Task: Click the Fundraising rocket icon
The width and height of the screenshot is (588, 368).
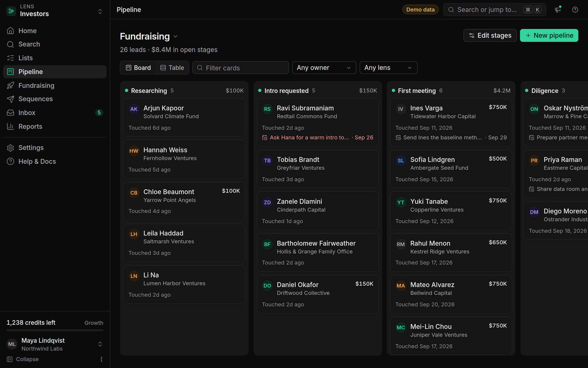Action: [10, 85]
